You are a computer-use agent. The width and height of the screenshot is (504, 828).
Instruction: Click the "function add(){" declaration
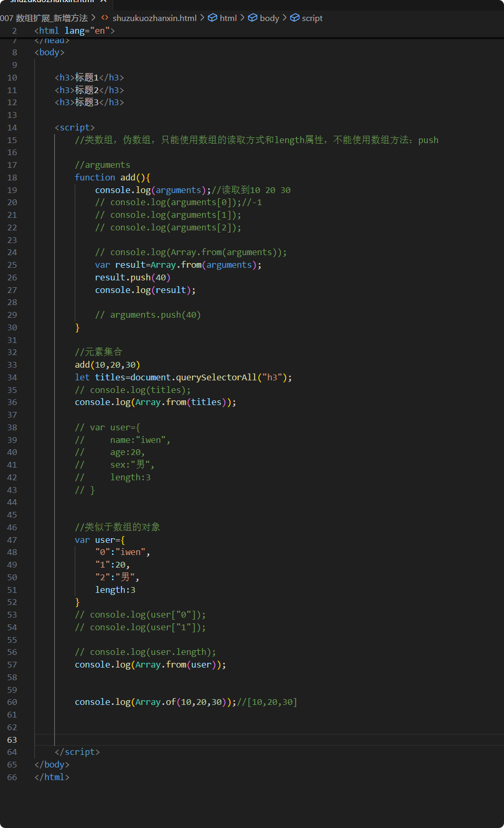click(113, 178)
